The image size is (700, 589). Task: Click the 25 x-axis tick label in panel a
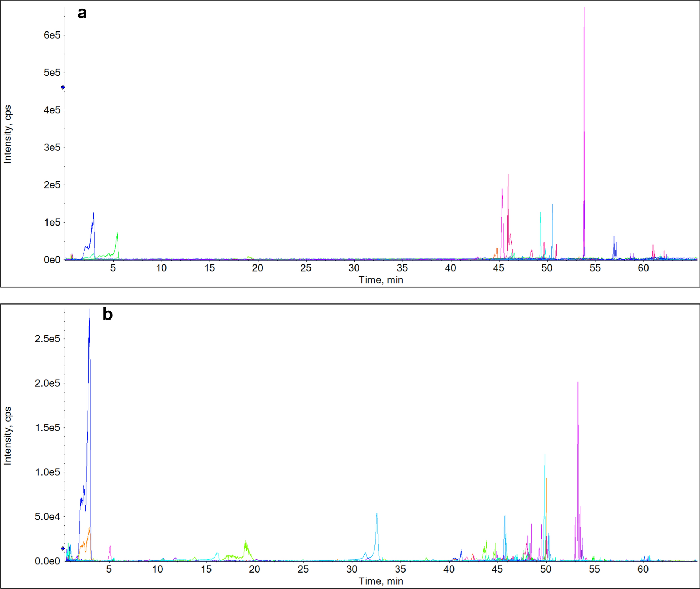click(x=306, y=268)
